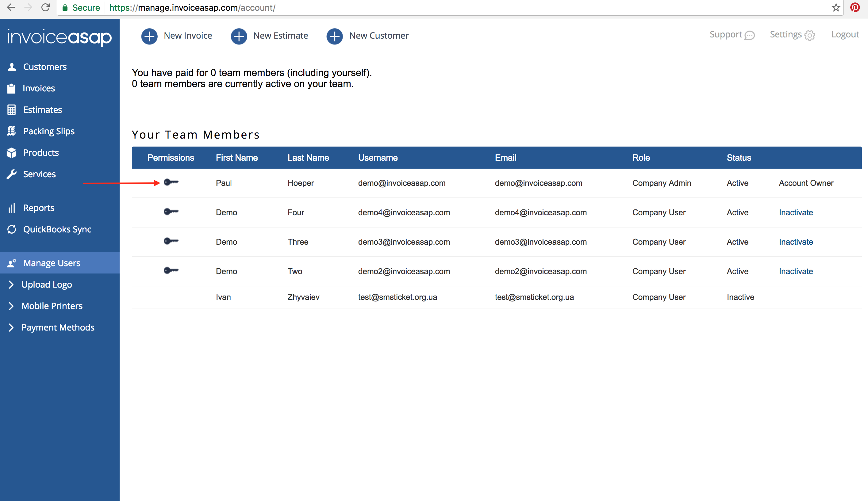
Task: Open permissions key for Demo Two
Action: point(171,270)
